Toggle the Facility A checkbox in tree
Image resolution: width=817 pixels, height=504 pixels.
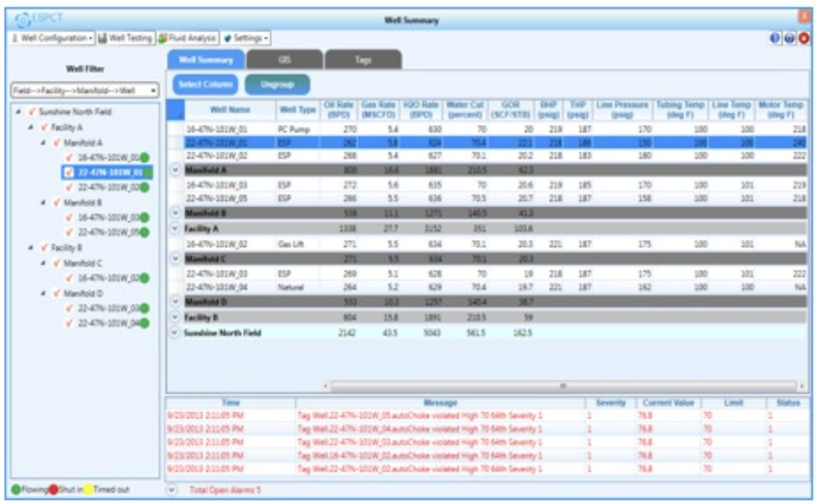click(x=45, y=127)
